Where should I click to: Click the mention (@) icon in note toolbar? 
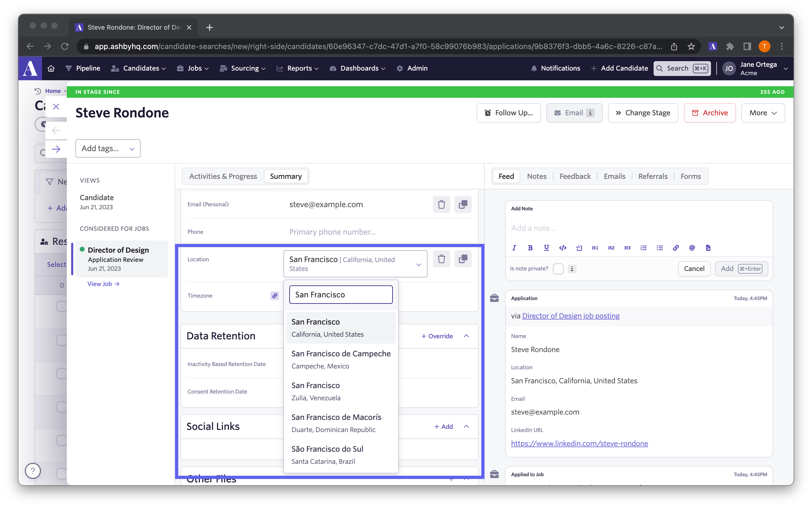pos(692,248)
